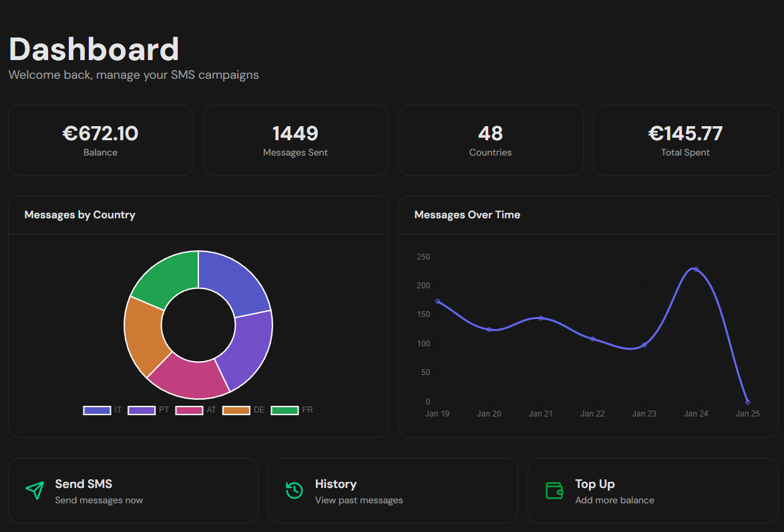Hide the FR legend entry
Viewport: 784px width, 532px height.
(x=292, y=411)
